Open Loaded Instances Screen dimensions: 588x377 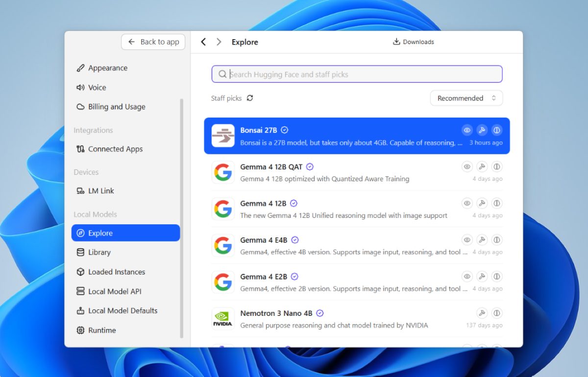(x=111, y=272)
